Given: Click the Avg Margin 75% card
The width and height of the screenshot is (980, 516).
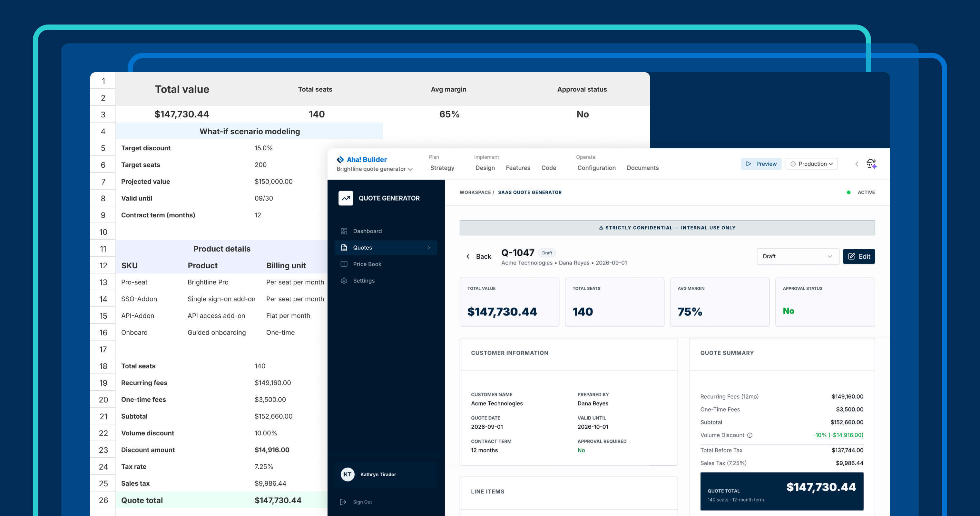Looking at the screenshot, I should click(x=720, y=302).
